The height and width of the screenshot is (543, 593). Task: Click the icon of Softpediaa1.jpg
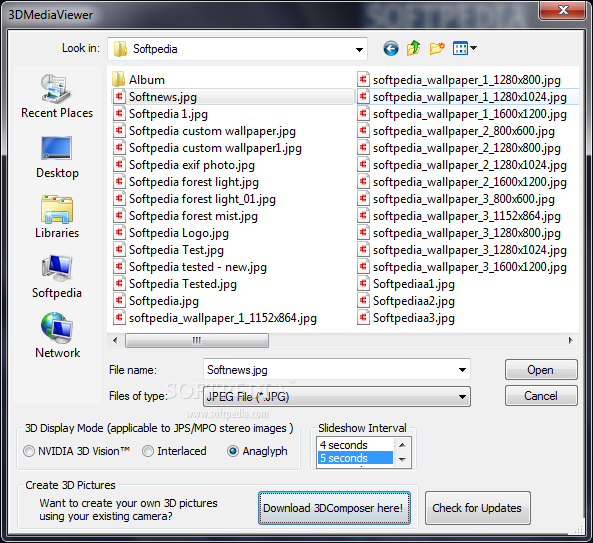click(x=363, y=284)
